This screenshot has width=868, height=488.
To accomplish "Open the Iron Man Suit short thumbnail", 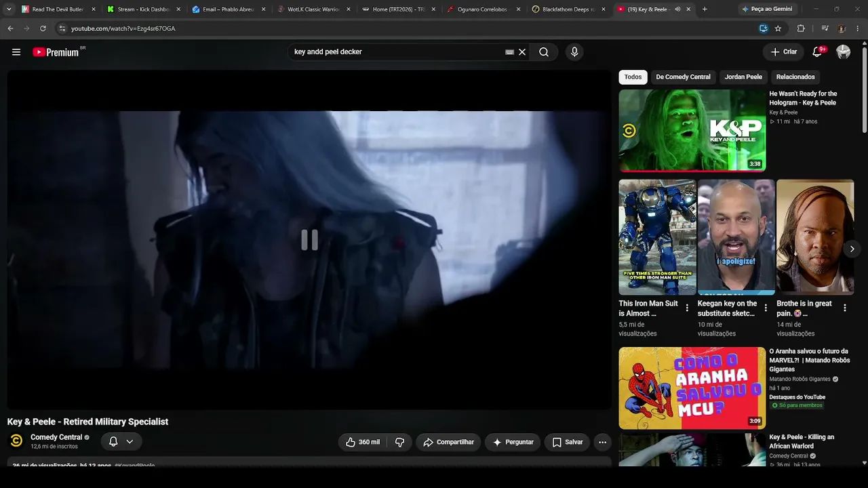I will click(657, 237).
